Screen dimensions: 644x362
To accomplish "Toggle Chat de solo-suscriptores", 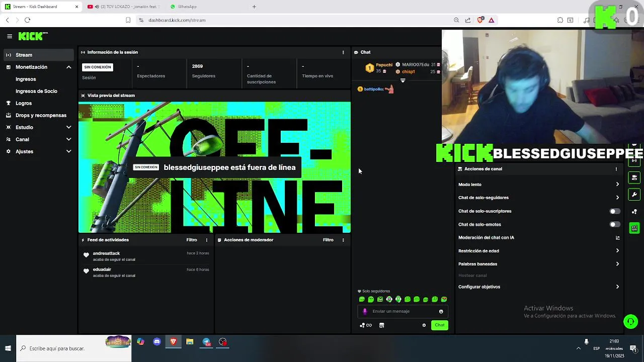I will pyautogui.click(x=615, y=211).
